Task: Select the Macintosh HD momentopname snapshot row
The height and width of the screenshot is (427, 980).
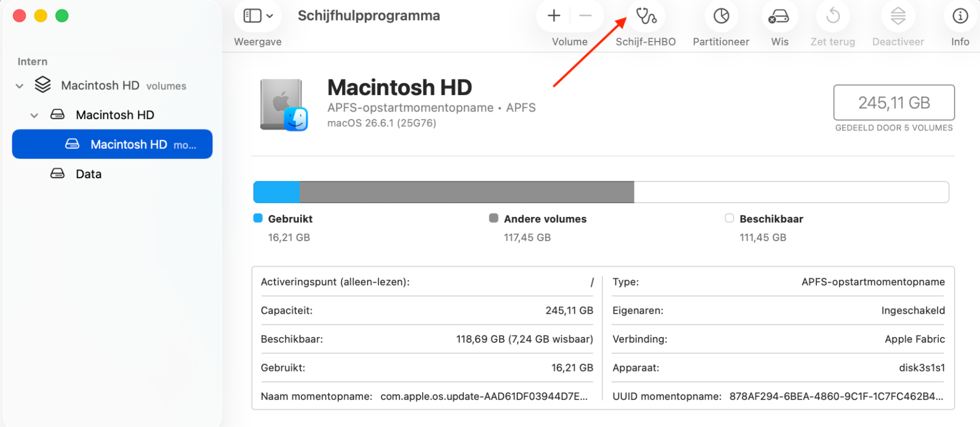Action: [112, 144]
